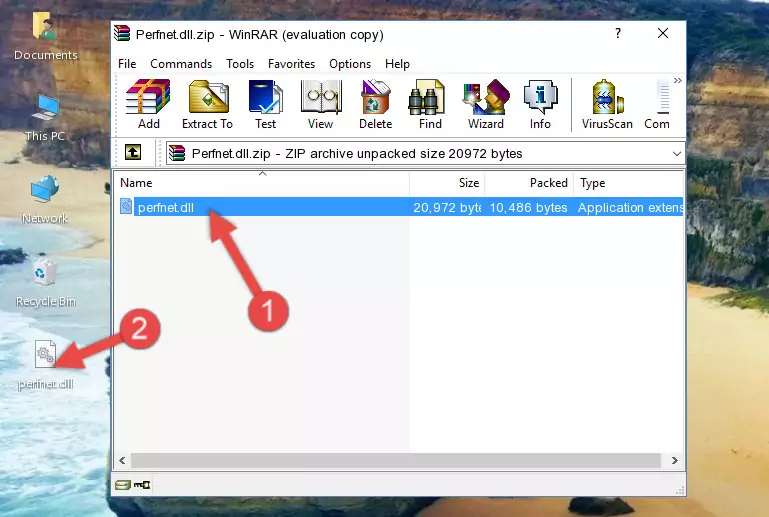Screen dimensions: 769x517
Task: Expand hidden toolbar items chevron
Action: (x=678, y=80)
